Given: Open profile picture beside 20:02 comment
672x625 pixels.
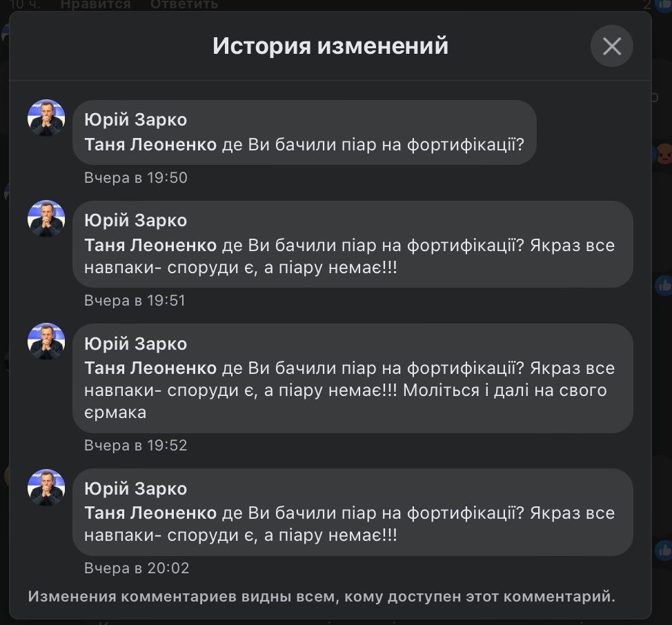Looking at the screenshot, I should tap(46, 488).
